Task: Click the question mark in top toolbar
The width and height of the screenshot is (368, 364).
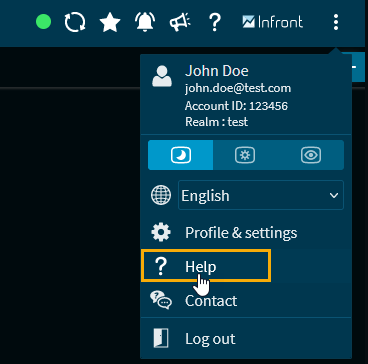Action: coord(215,22)
